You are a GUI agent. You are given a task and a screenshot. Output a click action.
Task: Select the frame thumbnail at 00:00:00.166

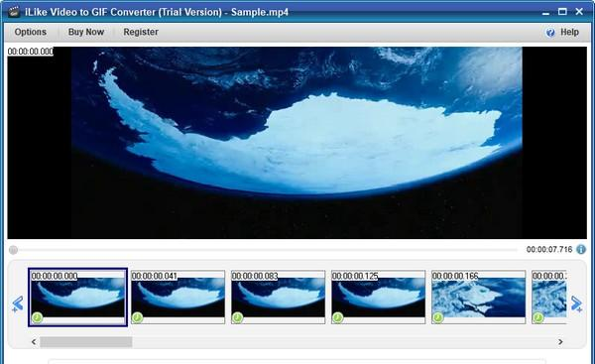pyautogui.click(x=479, y=298)
